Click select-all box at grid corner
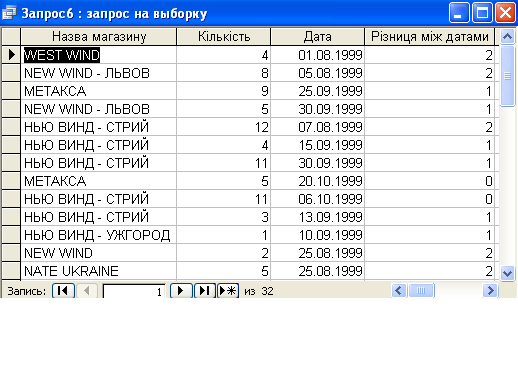Image resolution: width=518 pixels, height=384 pixels. [11, 37]
